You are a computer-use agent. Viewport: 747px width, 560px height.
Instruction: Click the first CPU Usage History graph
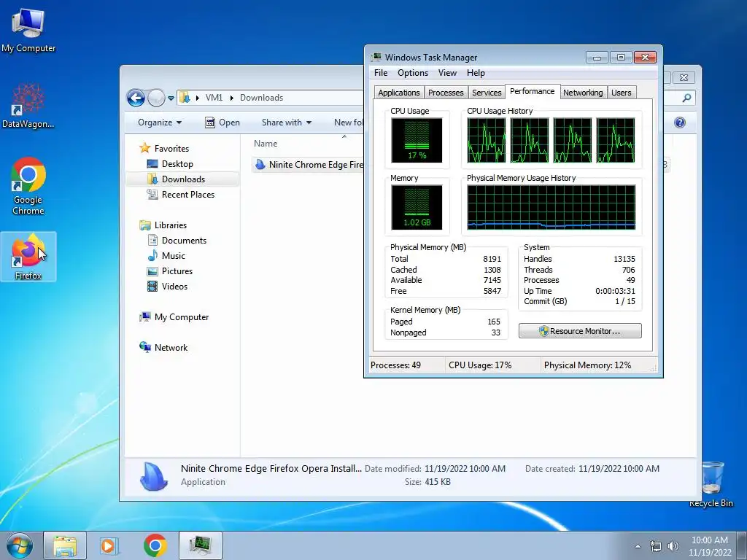click(487, 141)
